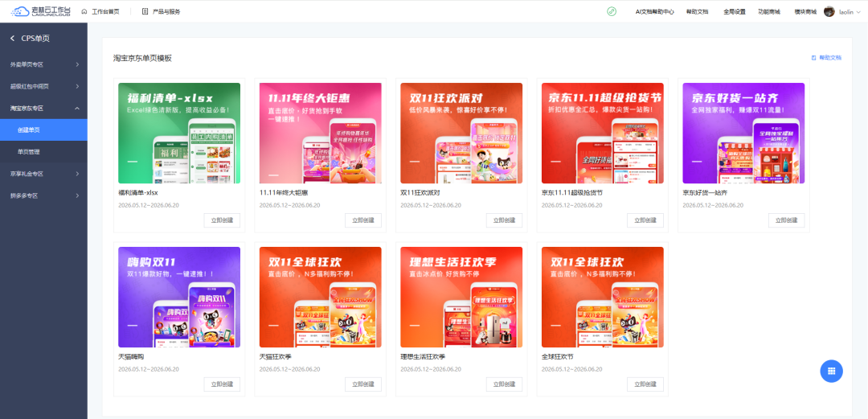Click the 双11狂欢派对 title below thumbnail

[420, 193]
